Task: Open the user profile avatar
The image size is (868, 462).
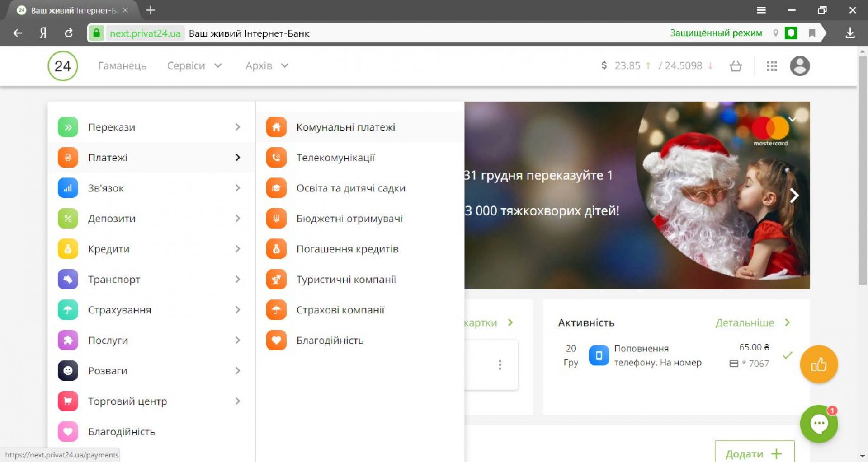Action: pyautogui.click(x=799, y=66)
